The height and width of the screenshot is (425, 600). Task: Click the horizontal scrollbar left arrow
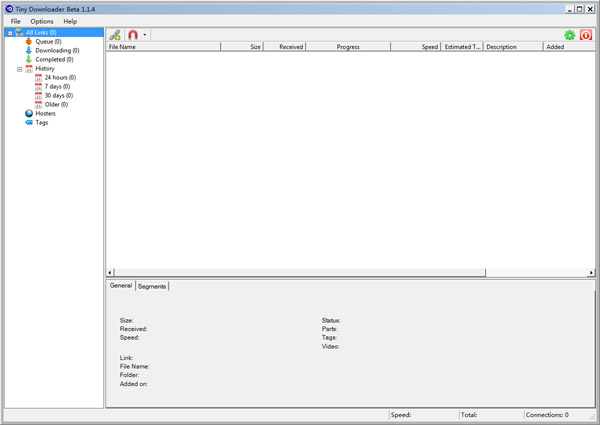tap(110, 272)
